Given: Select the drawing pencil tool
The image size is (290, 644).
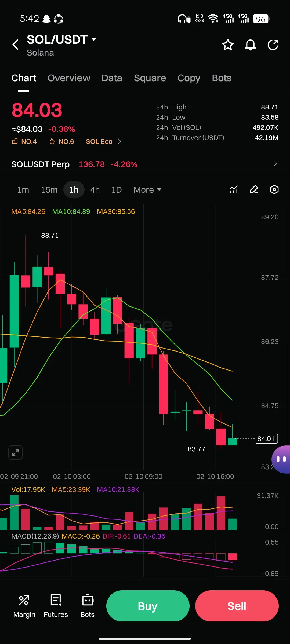Looking at the screenshot, I should (254, 189).
